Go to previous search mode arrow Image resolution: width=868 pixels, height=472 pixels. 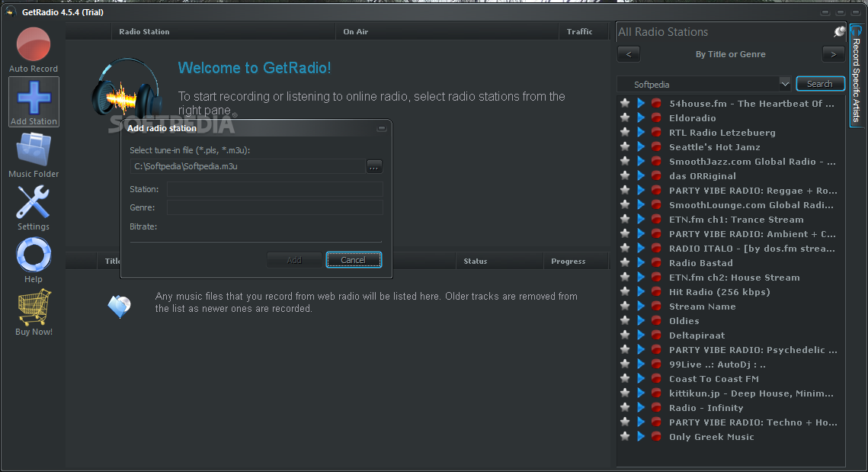tap(628, 54)
